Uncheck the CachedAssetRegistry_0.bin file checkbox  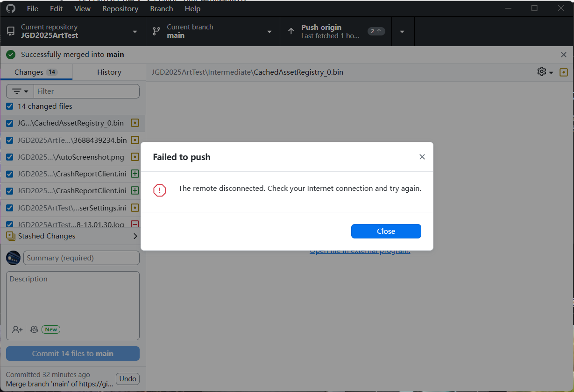click(10, 123)
